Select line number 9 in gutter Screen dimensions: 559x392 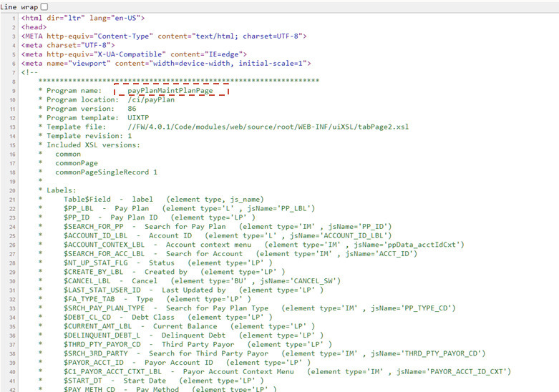pos(14,91)
